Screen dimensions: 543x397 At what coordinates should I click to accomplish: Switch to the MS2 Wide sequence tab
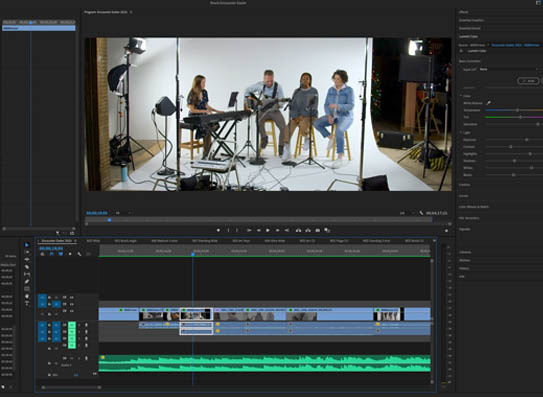coord(93,241)
